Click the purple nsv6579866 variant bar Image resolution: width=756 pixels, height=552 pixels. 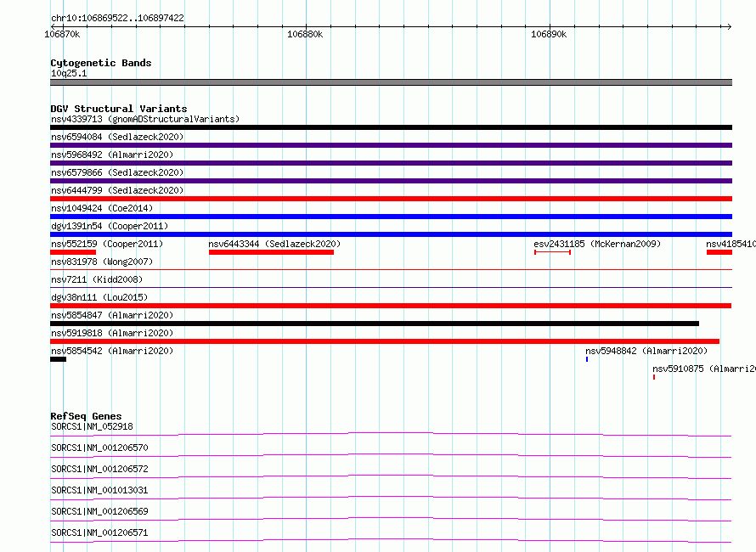(391, 181)
